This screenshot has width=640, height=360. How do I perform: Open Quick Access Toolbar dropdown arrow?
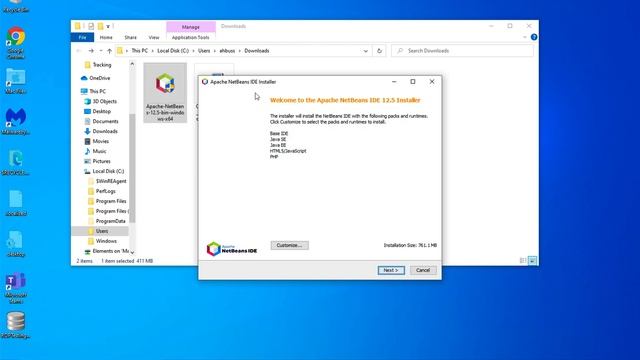pyautogui.click(x=108, y=27)
